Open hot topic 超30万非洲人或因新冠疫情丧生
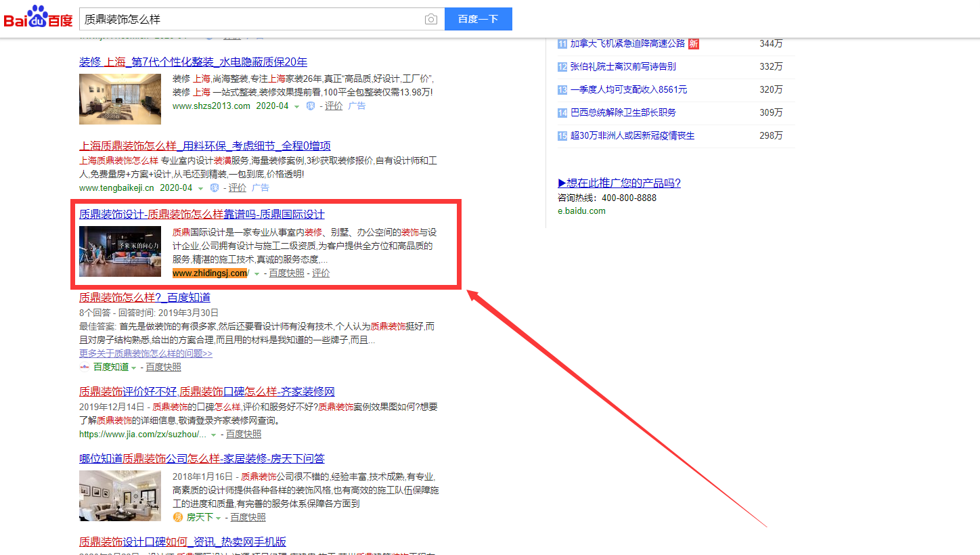This screenshot has width=980, height=555. (x=632, y=136)
